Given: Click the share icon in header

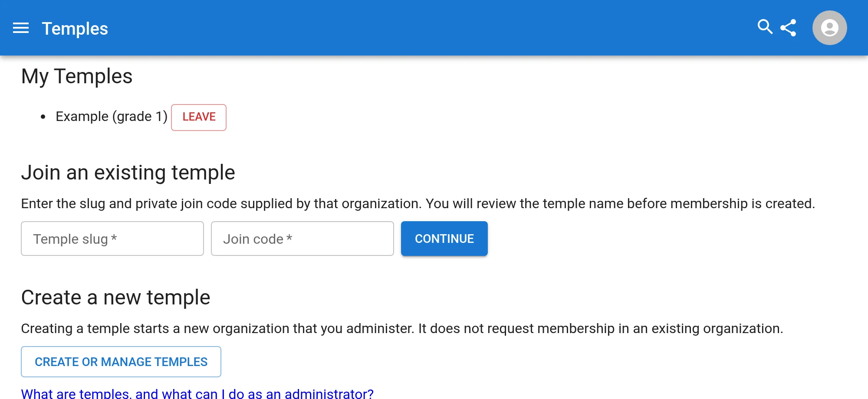Looking at the screenshot, I should [x=788, y=28].
